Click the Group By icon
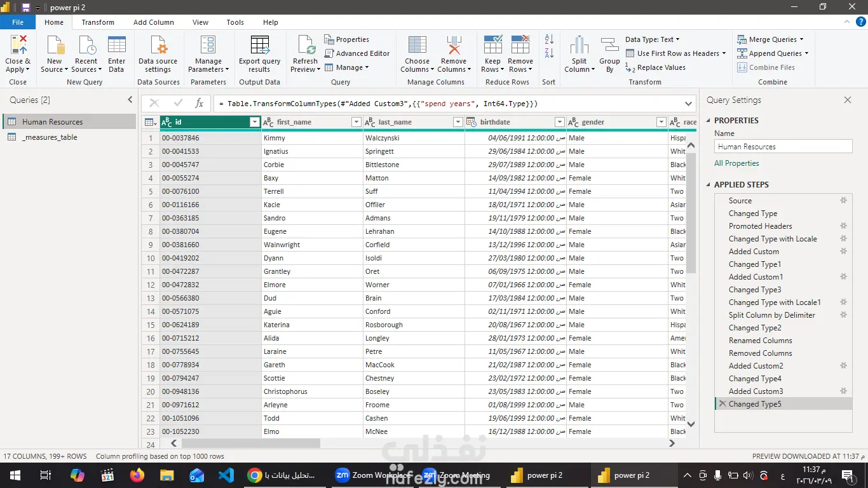The image size is (868, 488). click(x=609, y=53)
